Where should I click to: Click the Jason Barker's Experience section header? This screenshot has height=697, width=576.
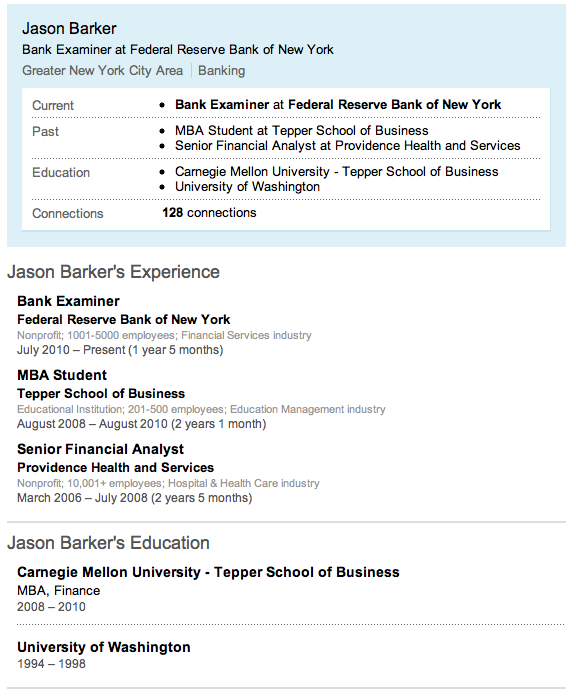113,272
